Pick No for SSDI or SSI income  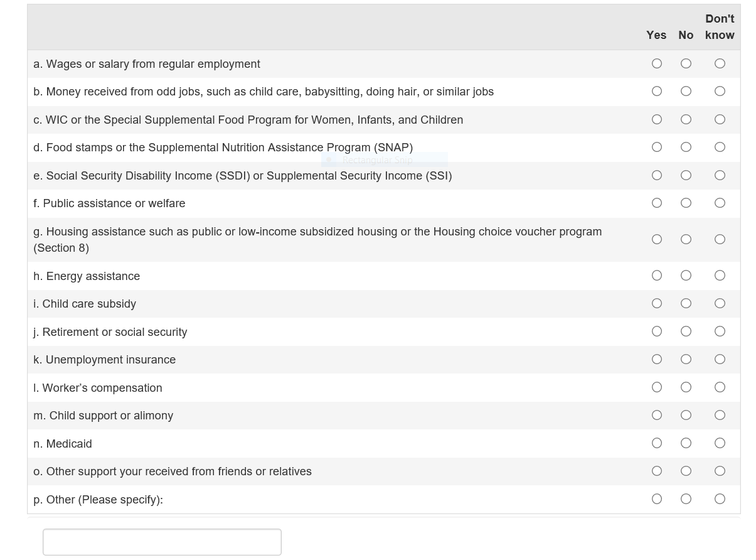686,175
